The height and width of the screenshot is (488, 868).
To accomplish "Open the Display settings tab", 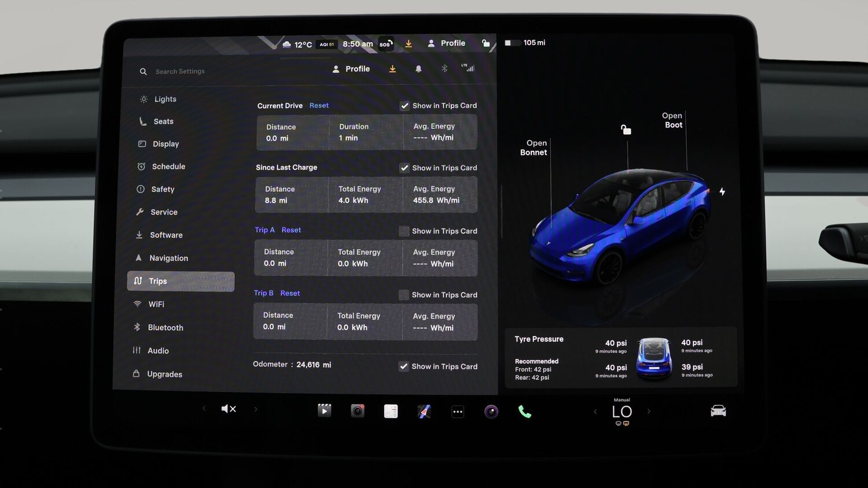I will click(x=166, y=143).
